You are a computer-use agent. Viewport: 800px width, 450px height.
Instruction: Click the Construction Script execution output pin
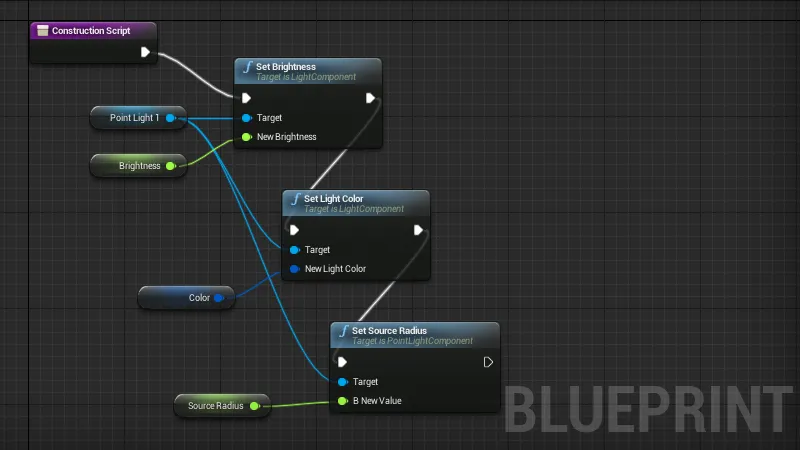coord(145,52)
